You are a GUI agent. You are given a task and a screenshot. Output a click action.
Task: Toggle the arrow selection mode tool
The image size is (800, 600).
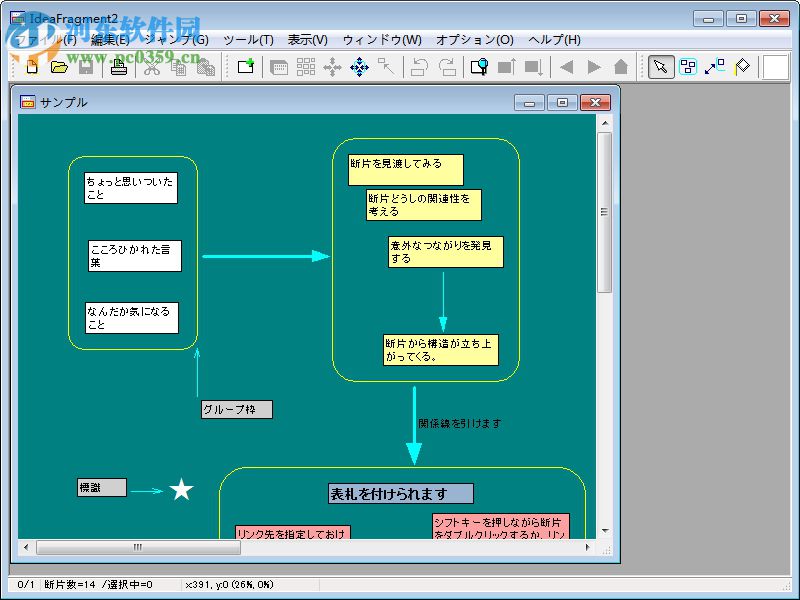click(x=660, y=67)
